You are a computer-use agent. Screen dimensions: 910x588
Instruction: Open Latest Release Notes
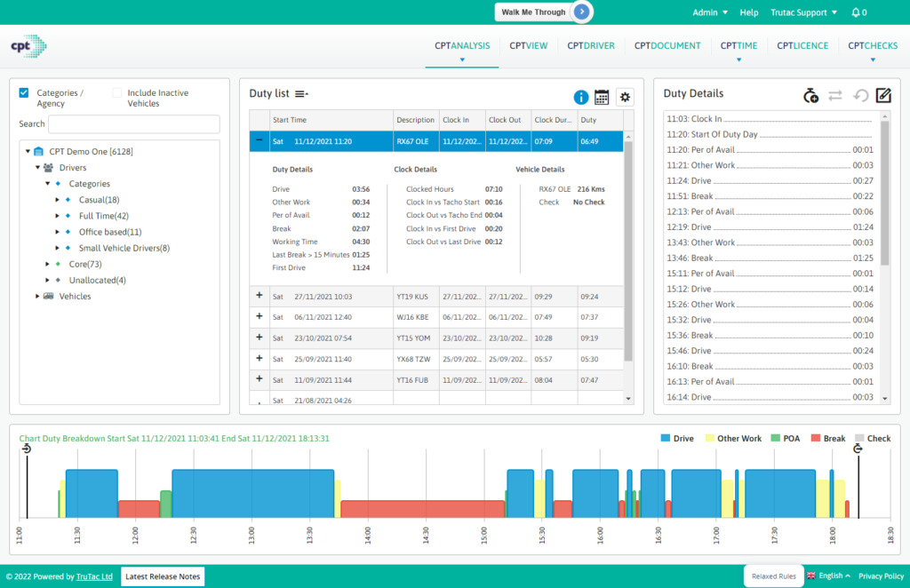click(x=163, y=576)
